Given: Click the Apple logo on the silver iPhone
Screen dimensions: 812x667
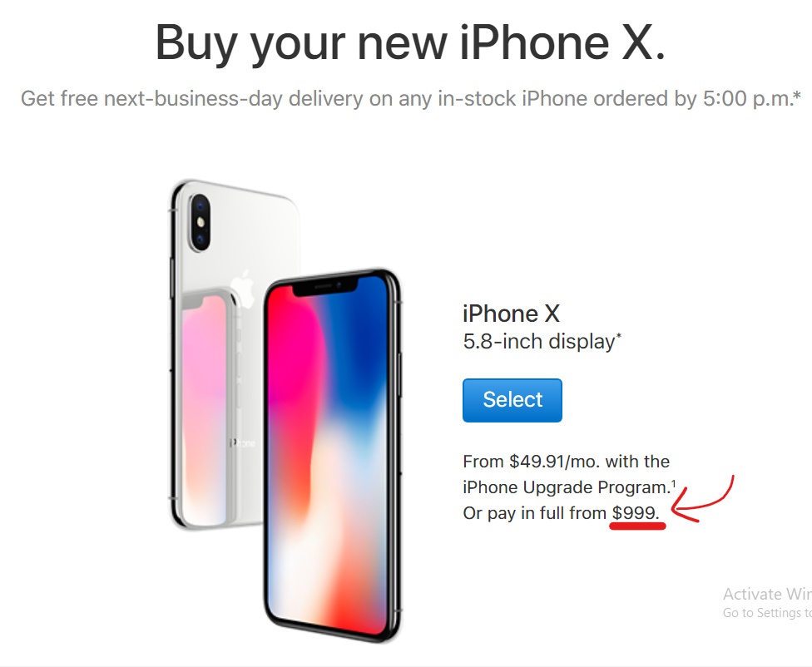Looking at the screenshot, I should [244, 288].
